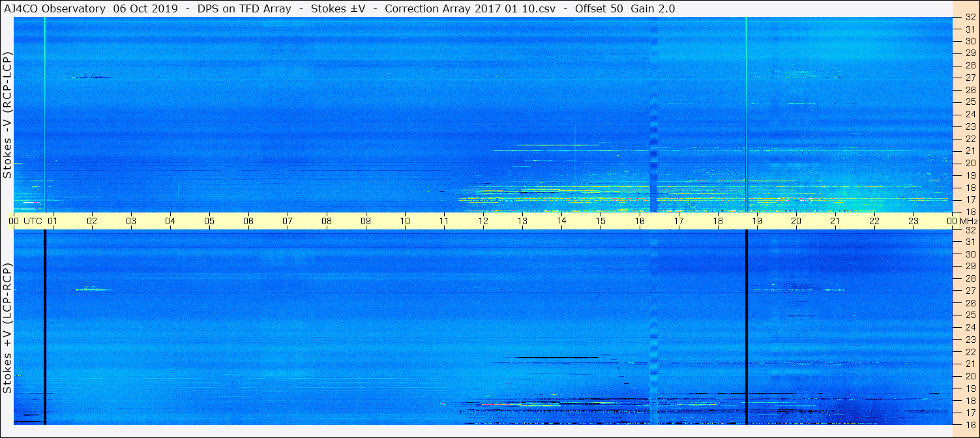Click the lower panel's 18 MHz frequency label
This screenshot has height=438, width=980.
[x=970, y=400]
